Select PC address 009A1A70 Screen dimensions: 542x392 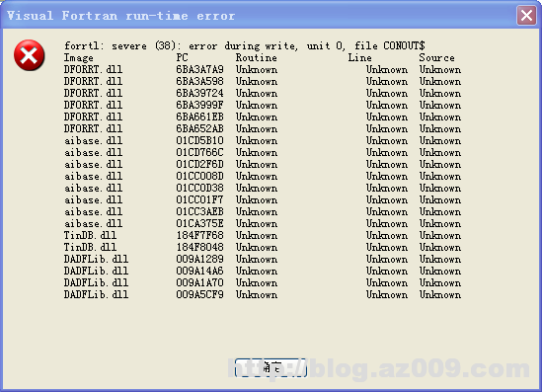click(x=199, y=282)
